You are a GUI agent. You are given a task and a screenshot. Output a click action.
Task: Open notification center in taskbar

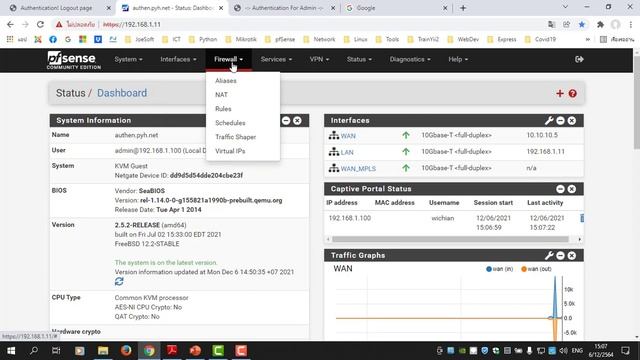625,351
